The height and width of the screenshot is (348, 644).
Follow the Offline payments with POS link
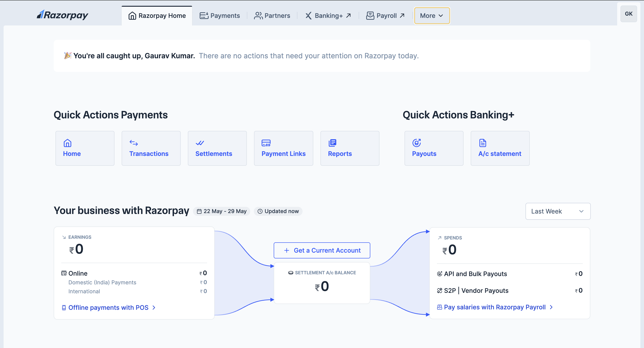(x=109, y=308)
